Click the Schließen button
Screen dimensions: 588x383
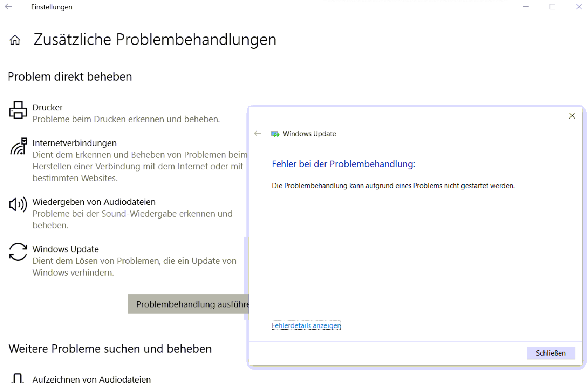pyautogui.click(x=551, y=353)
